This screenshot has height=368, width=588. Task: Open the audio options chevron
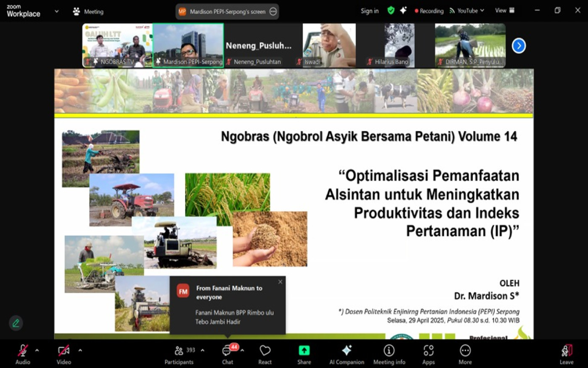pyautogui.click(x=37, y=349)
